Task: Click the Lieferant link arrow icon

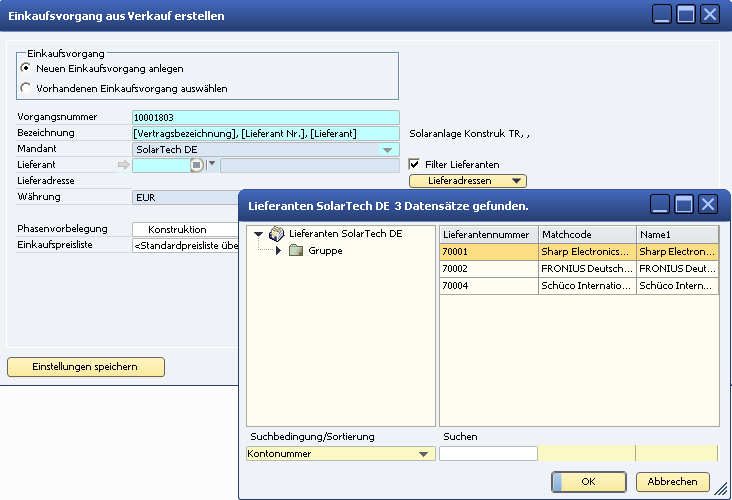Action: pyautogui.click(x=124, y=165)
